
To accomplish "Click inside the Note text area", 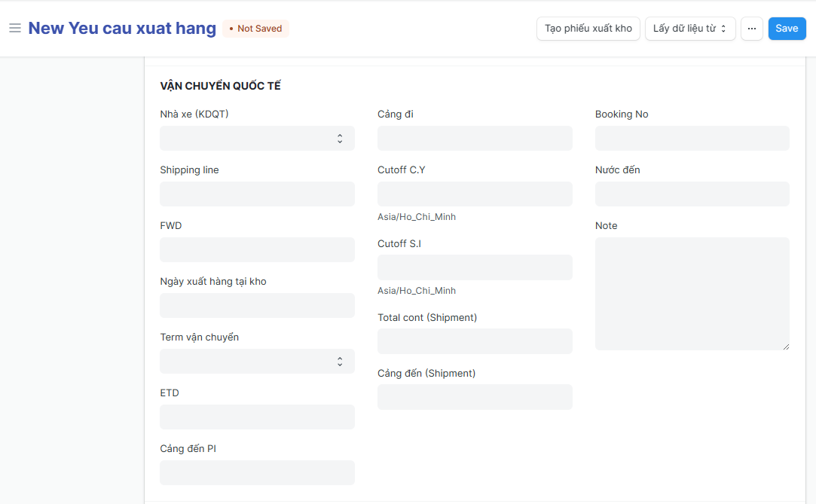I will point(692,294).
